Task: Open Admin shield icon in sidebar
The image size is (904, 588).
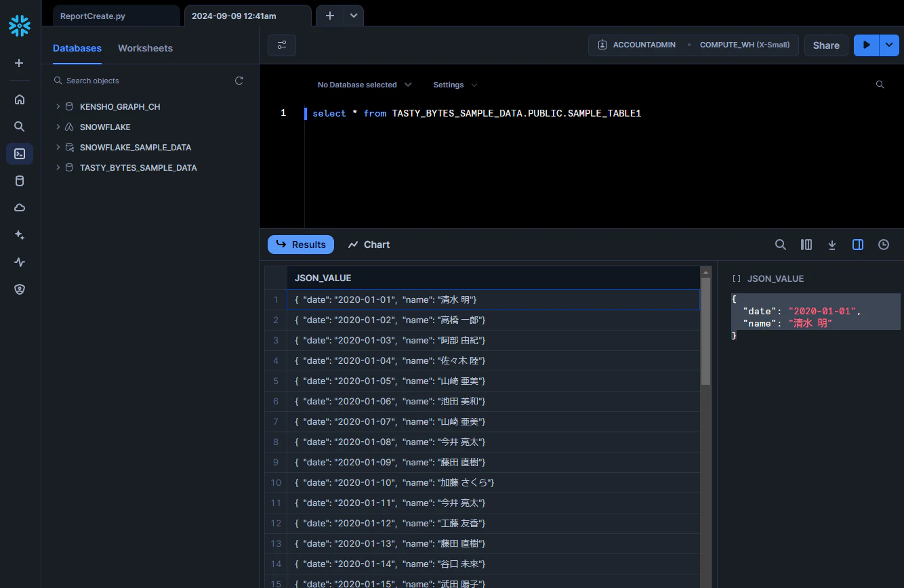Action: 20,289
